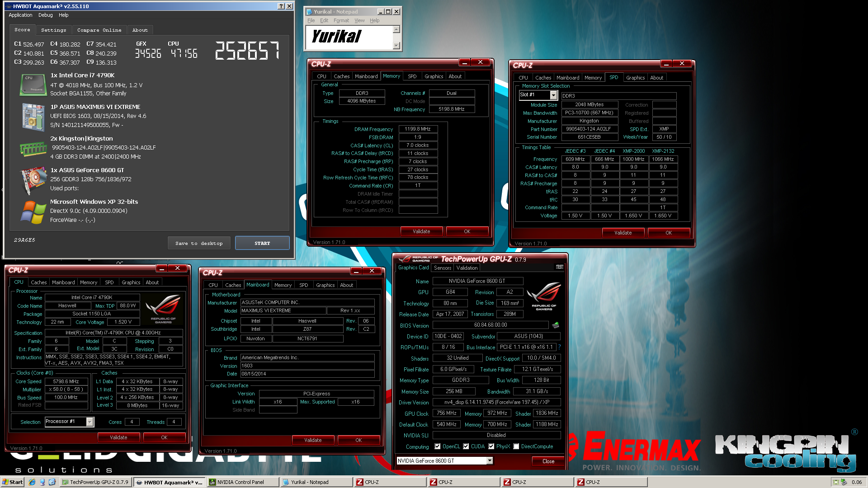
Task: Click the NB Frequency value 5198.8 MHz
Action: [452, 109]
